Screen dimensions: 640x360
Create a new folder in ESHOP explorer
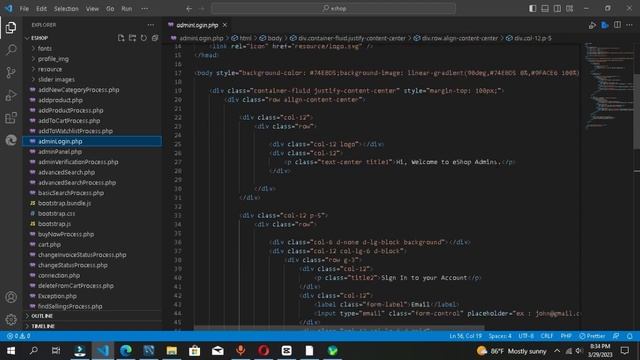click(132, 38)
